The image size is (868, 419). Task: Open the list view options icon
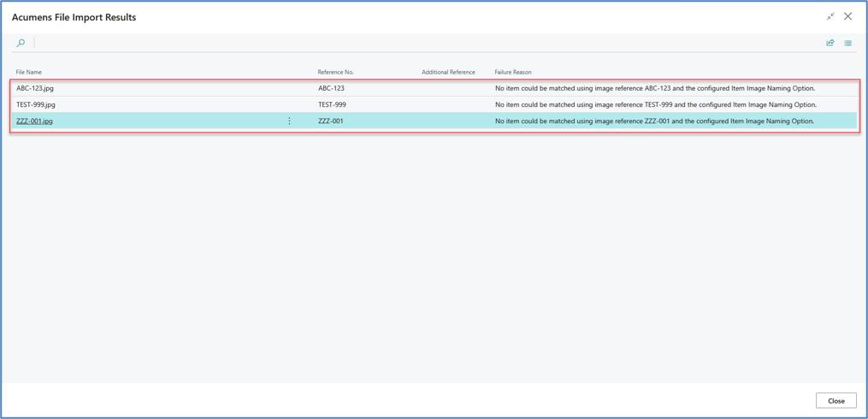click(847, 43)
